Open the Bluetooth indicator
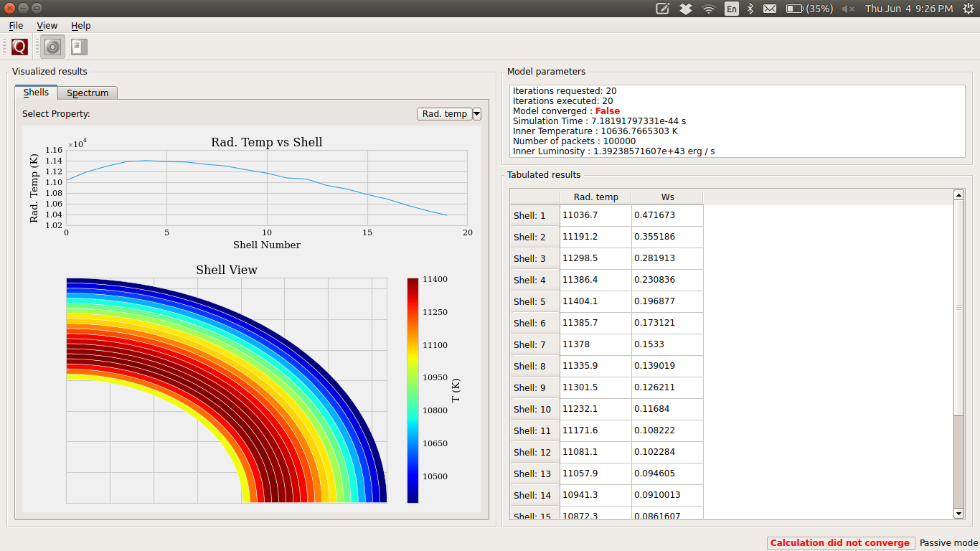980x551 pixels. coord(750,9)
